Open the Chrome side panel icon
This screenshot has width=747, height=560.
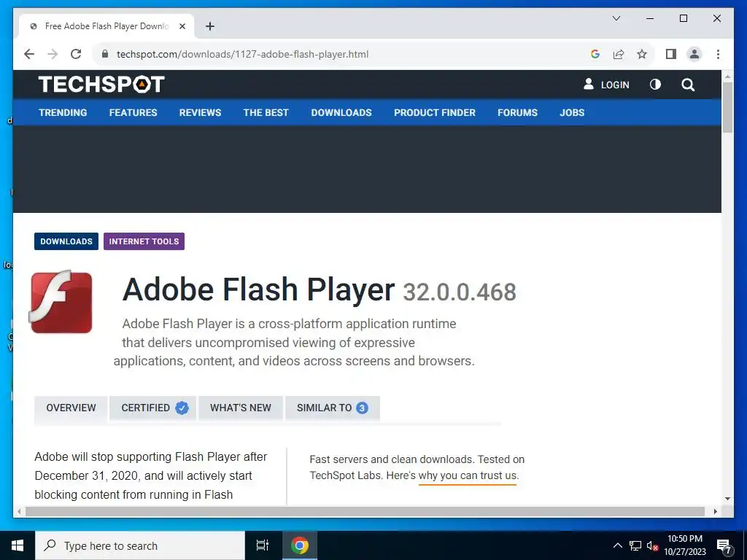click(671, 54)
